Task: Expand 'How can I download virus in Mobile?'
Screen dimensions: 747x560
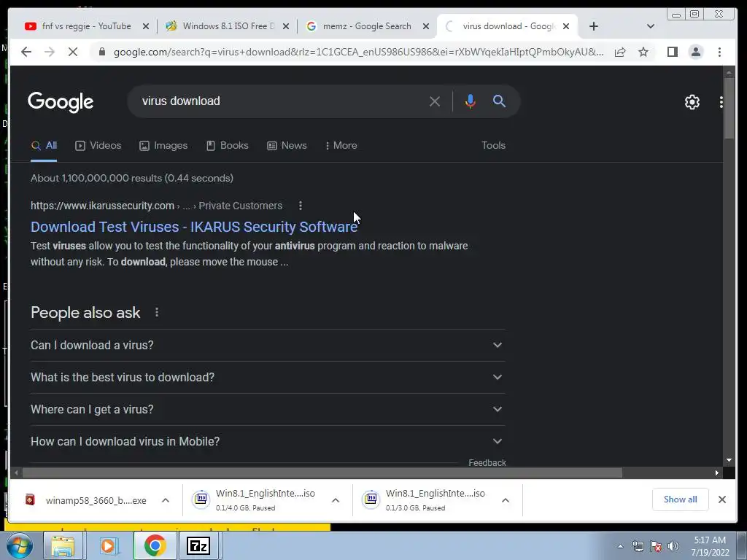Action: (268, 441)
